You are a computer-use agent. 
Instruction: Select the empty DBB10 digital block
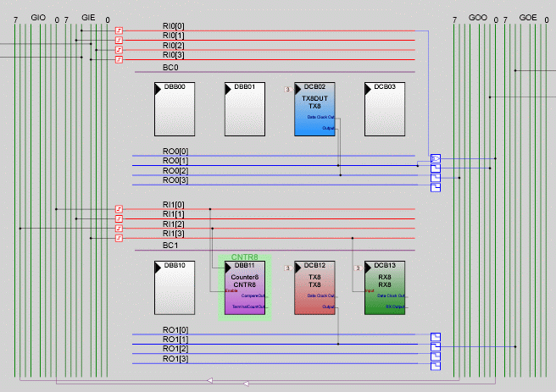click(175, 288)
